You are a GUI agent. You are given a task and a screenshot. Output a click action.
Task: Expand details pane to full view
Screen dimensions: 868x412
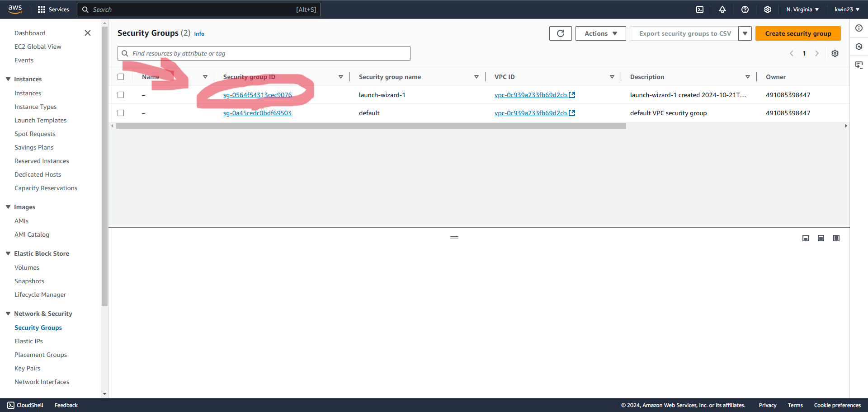point(836,238)
